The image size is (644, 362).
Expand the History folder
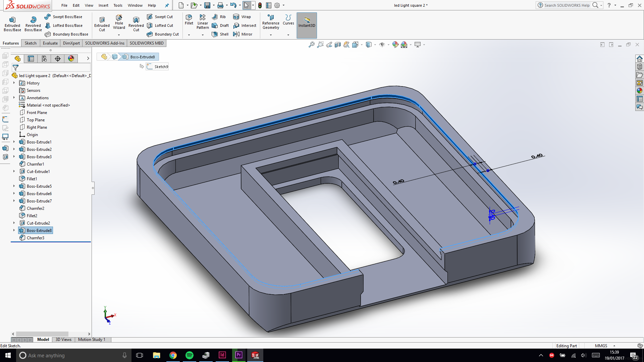[x=14, y=83]
